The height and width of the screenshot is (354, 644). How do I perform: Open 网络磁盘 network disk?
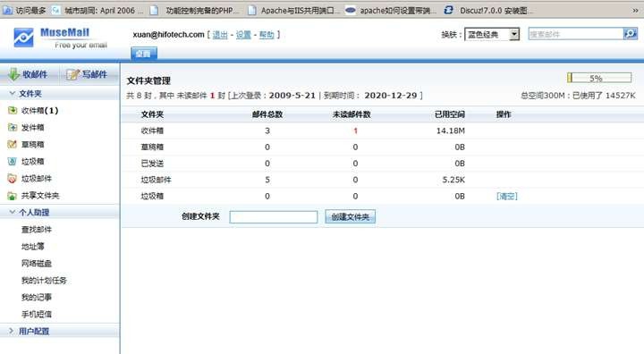37,263
